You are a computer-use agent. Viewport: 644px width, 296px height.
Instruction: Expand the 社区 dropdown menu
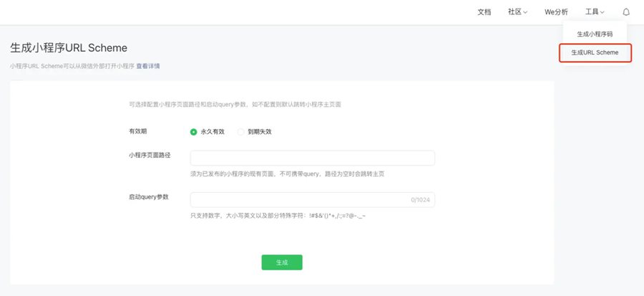[x=517, y=12]
